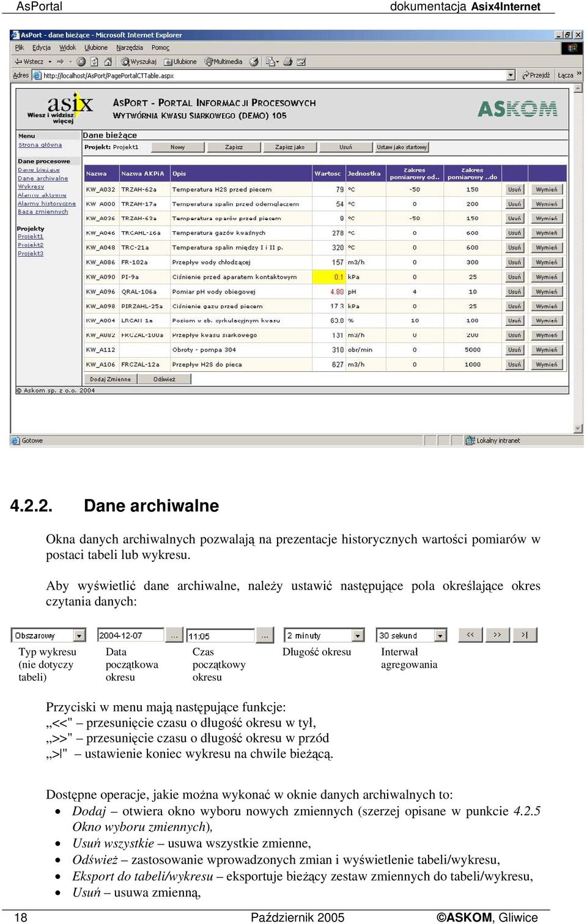Click the Forward arrow in IE toolbar
This screenshot has width=587, height=924.
pyautogui.click(x=60, y=61)
